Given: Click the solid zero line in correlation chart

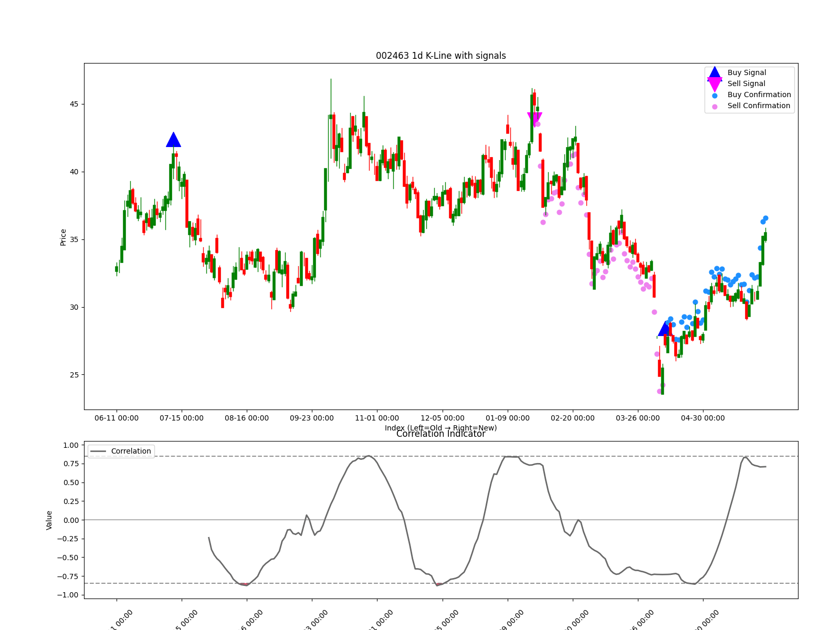Looking at the screenshot, I should 441,520.
